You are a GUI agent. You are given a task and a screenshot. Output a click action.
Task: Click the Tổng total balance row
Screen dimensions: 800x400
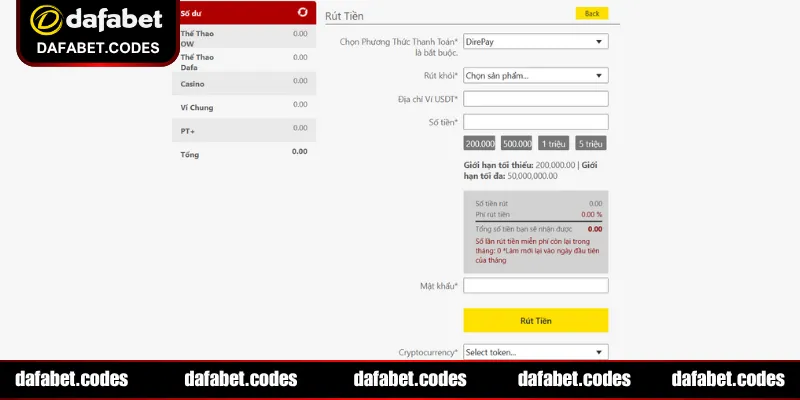point(244,154)
